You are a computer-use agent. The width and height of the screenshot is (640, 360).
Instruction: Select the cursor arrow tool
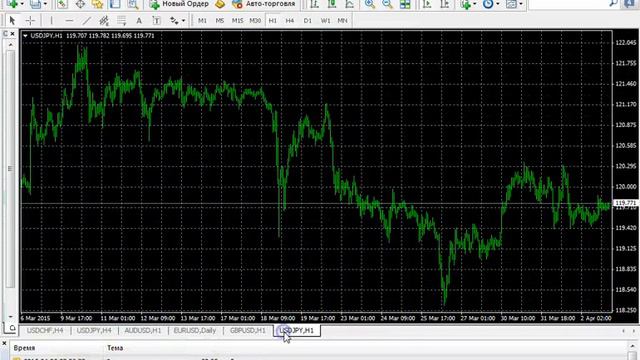pyautogui.click(x=12, y=20)
